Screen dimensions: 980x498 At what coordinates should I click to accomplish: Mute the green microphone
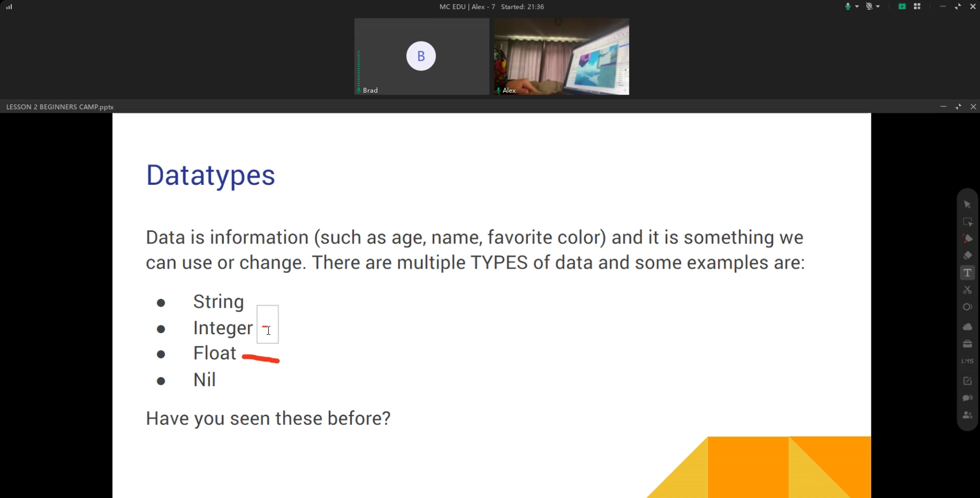848,7
